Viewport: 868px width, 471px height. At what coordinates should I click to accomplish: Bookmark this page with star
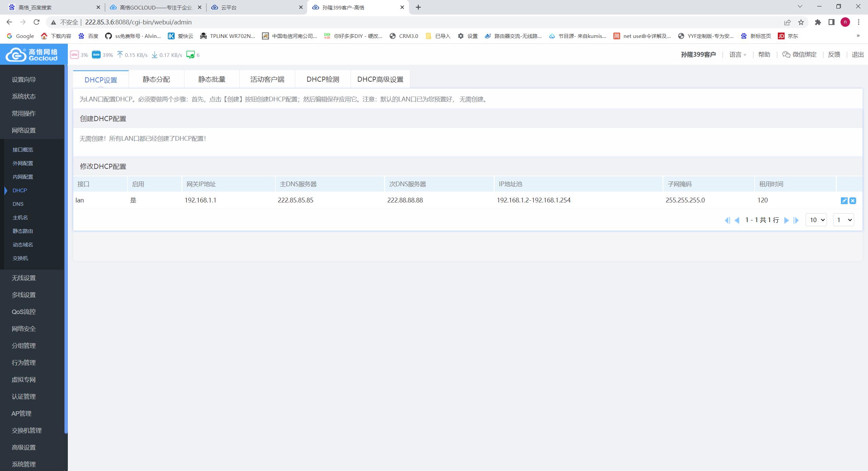(801, 22)
